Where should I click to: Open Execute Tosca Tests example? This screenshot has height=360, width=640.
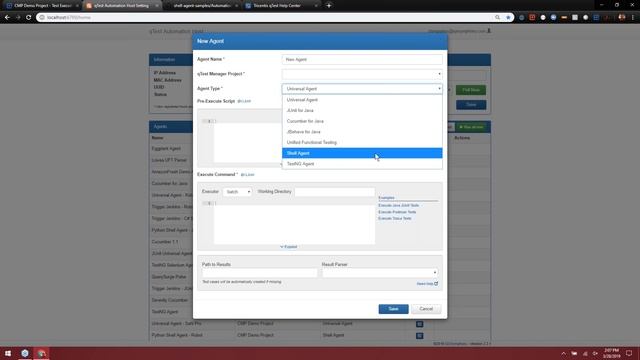(395, 218)
